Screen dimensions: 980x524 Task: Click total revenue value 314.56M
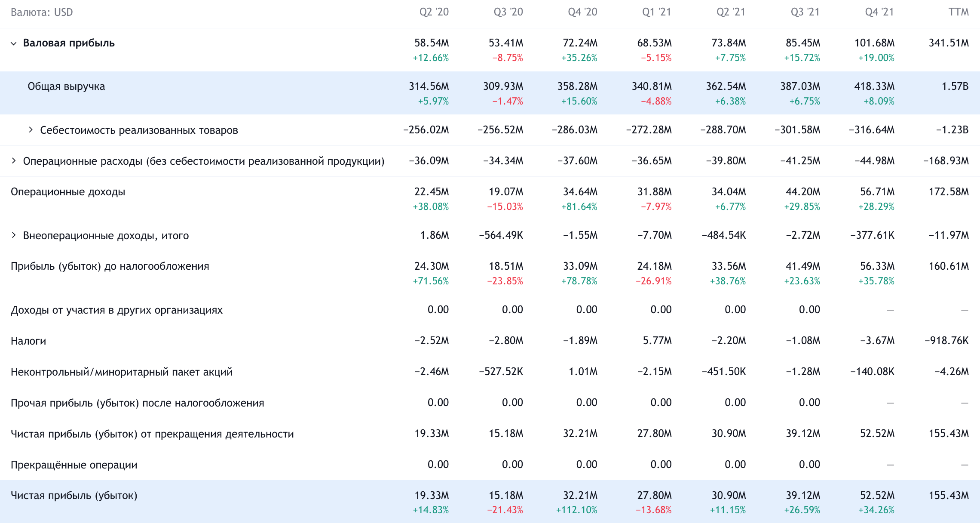(429, 86)
